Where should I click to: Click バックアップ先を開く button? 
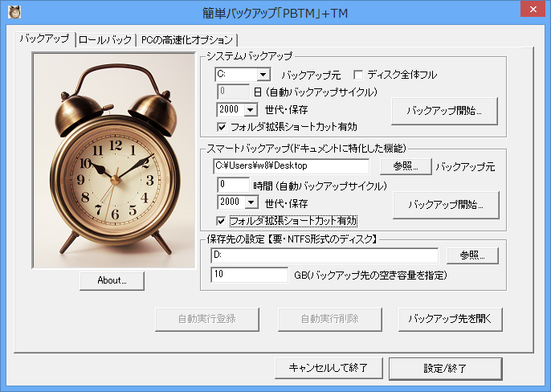tap(450, 318)
